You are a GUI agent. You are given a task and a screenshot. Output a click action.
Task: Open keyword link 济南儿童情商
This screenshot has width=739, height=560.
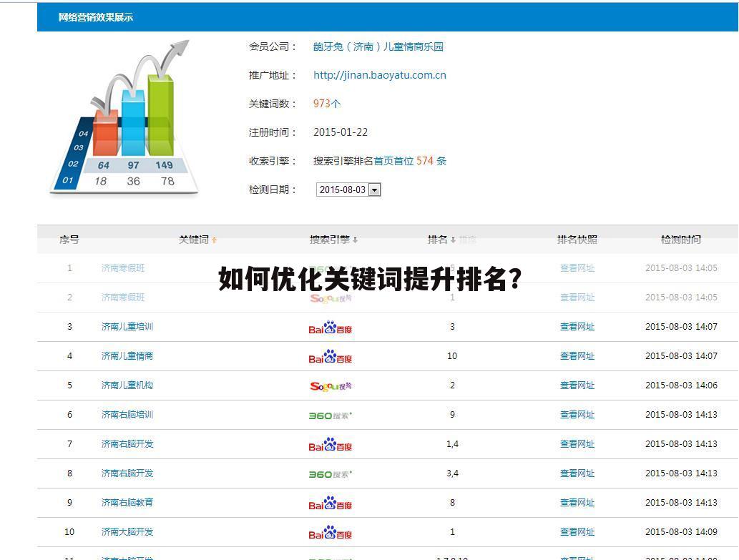coord(127,356)
